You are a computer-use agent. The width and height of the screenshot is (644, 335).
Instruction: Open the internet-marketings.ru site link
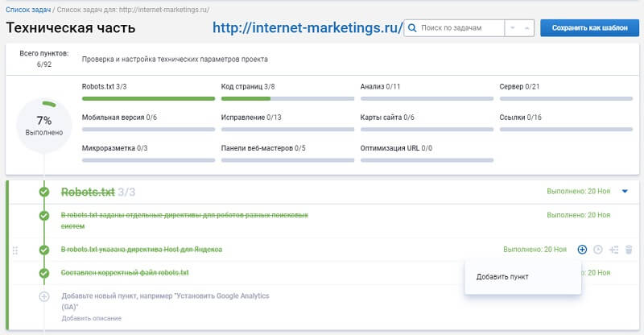tap(308, 29)
